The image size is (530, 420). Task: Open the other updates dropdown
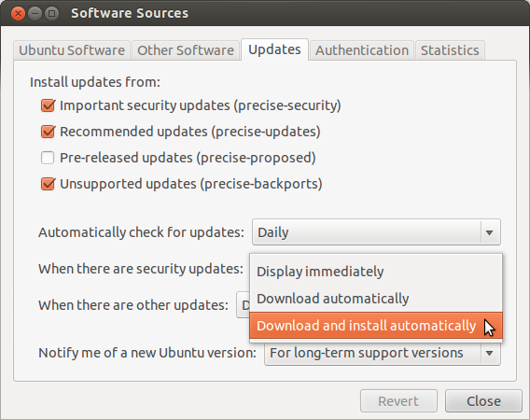pyautogui.click(x=243, y=305)
